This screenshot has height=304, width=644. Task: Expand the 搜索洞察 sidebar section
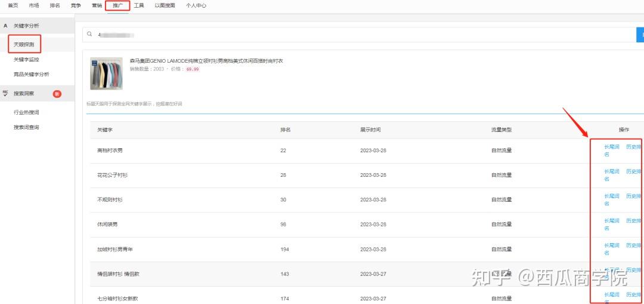click(24, 94)
